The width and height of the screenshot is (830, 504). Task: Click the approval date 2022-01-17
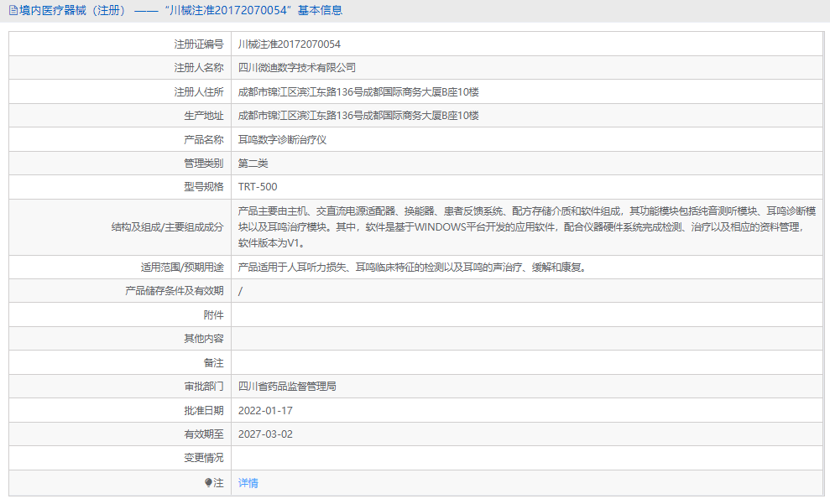coord(266,410)
